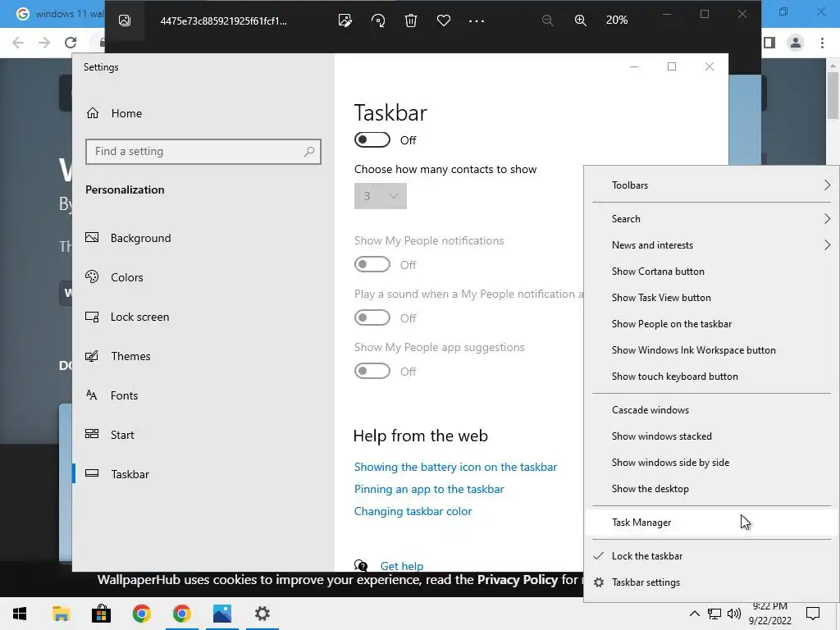This screenshot has height=630, width=840.
Task: Expand the Toolbars submenu
Action: 711,185
